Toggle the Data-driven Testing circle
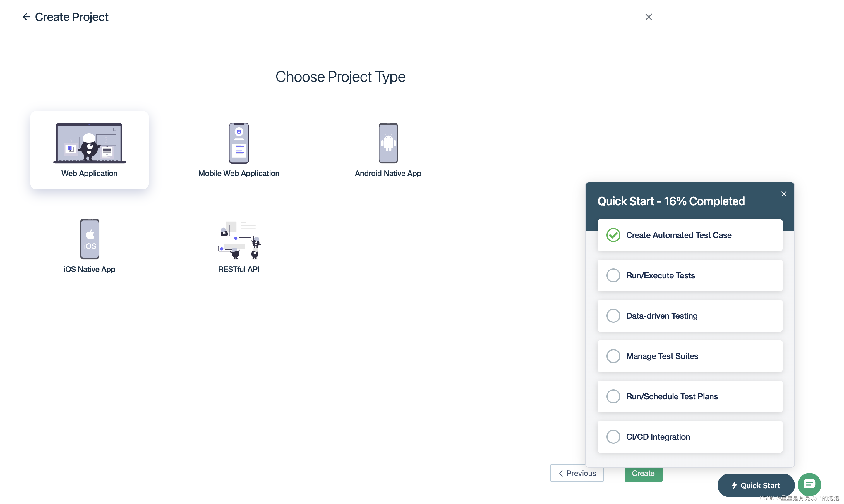 (613, 315)
